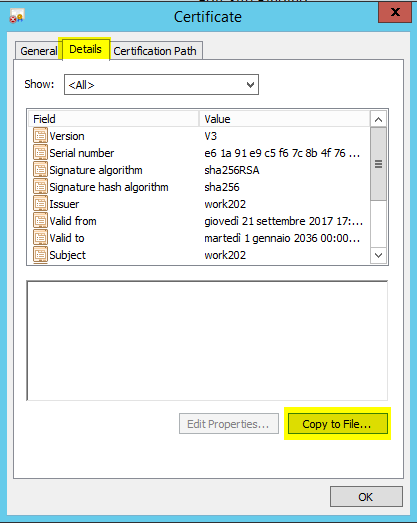This screenshot has width=417, height=523.
Task: Open the Certification Path tab
Action: 155,51
